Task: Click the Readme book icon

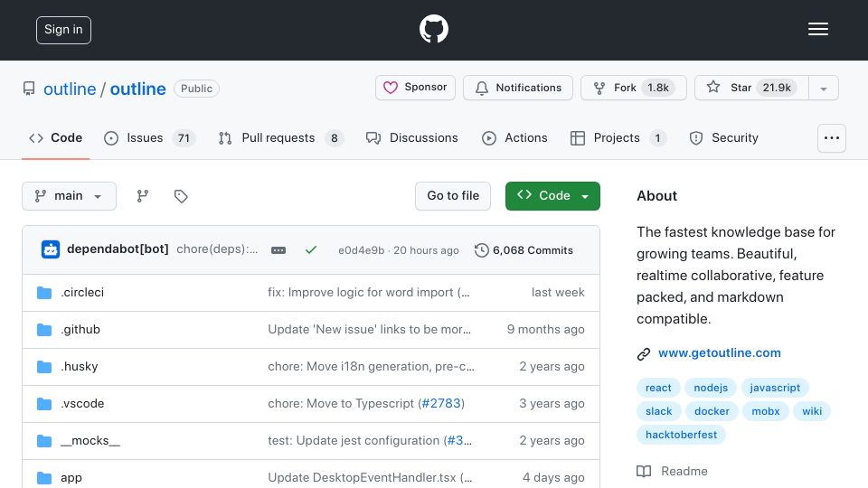Action: (644, 472)
